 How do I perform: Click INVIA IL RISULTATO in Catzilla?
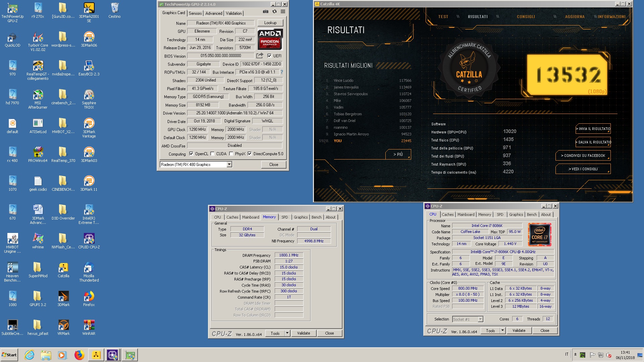point(593,129)
